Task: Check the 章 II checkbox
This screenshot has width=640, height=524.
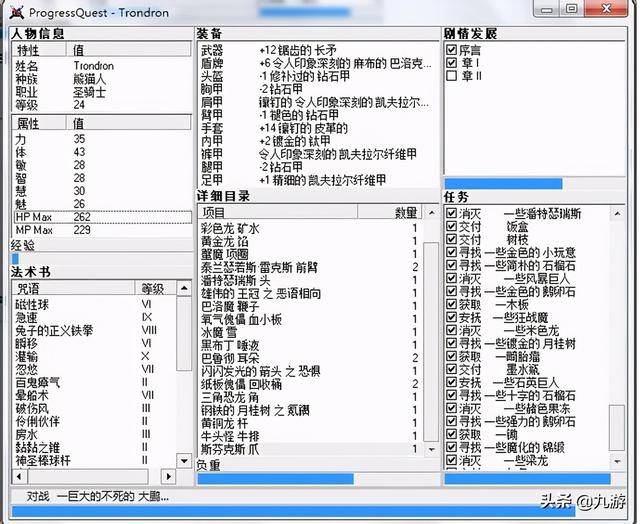Action: click(451, 76)
